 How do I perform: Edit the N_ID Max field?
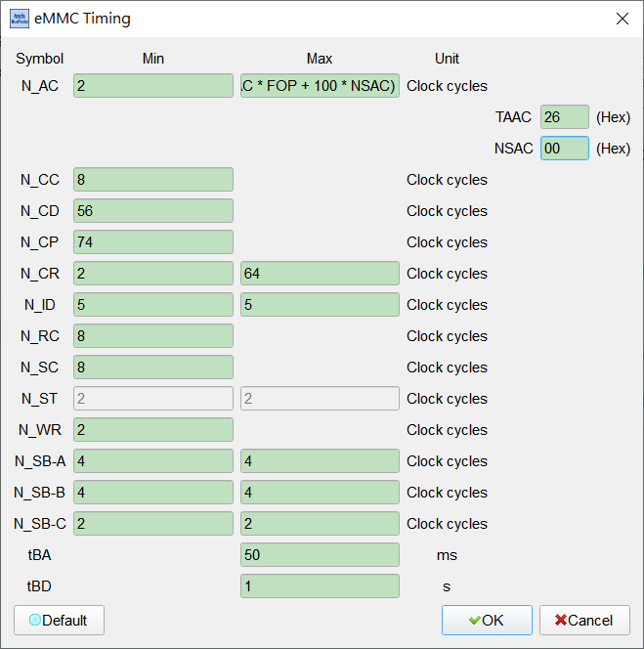[x=320, y=305]
